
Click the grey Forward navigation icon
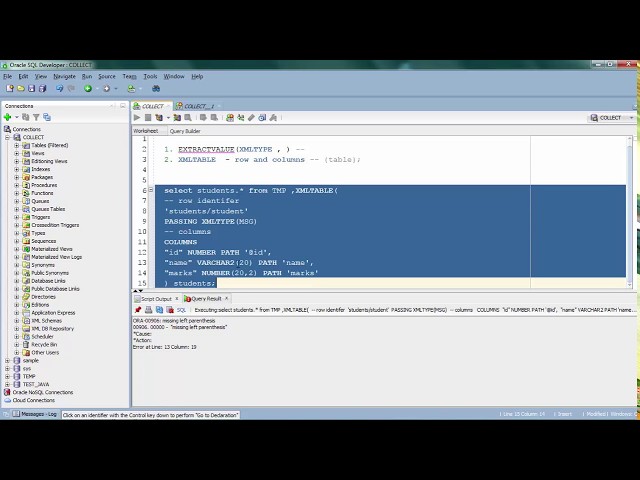107,88
